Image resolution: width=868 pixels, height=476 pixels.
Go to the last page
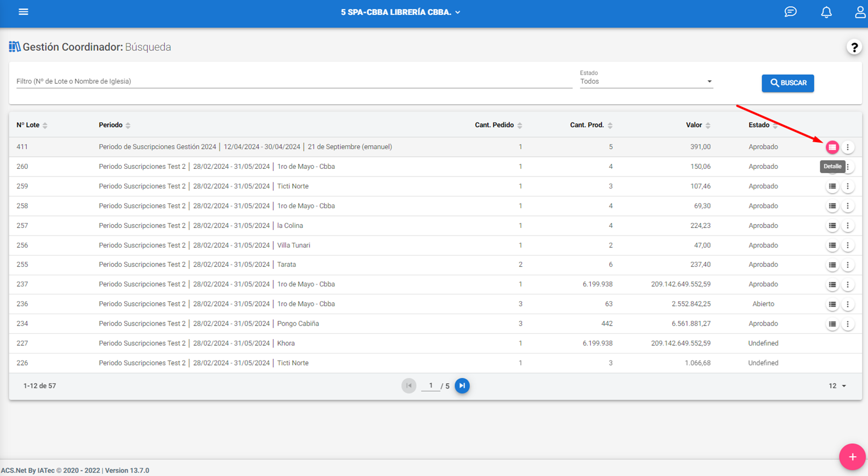tap(462, 386)
